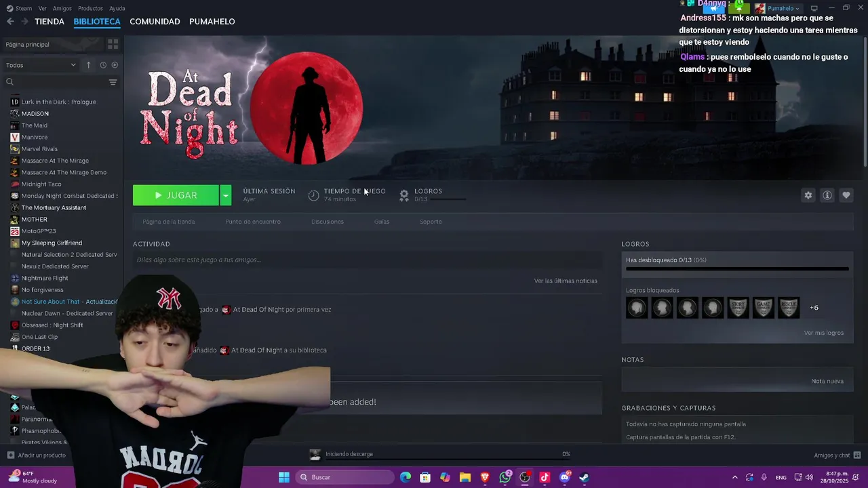Switch to the BIBLIOTECA tab
Image resolution: width=868 pixels, height=488 pixels.
pos(97,22)
